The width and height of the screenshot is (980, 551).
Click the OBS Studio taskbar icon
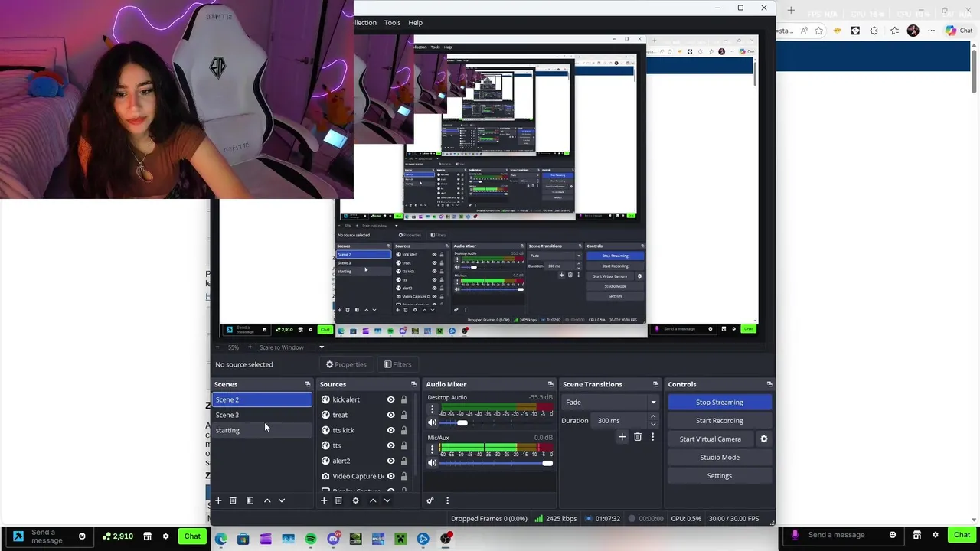click(446, 539)
